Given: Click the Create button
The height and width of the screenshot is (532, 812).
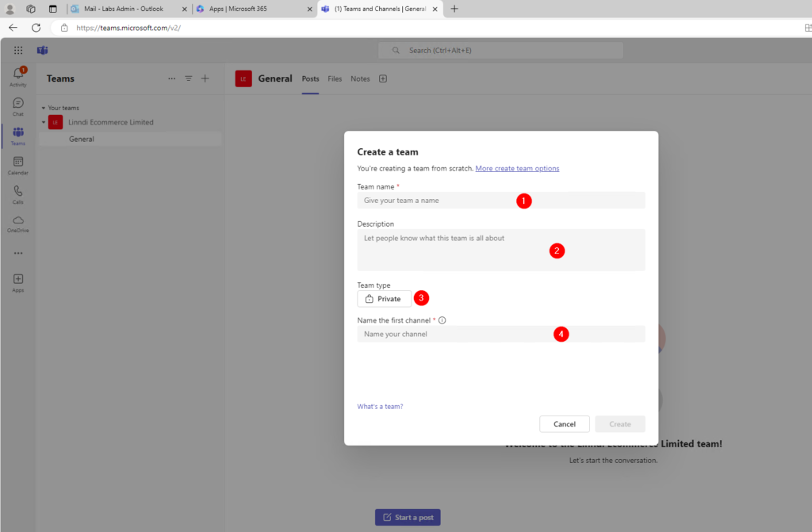Looking at the screenshot, I should [x=620, y=423].
